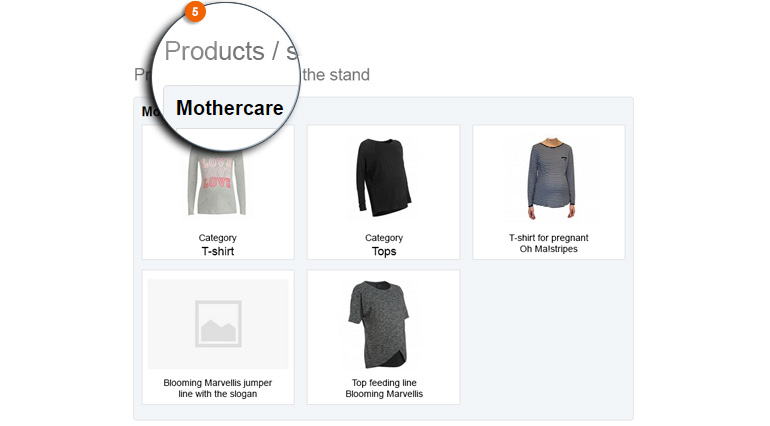The width and height of the screenshot is (770, 426).
Task: Open the Tops category label
Action: tap(384, 252)
